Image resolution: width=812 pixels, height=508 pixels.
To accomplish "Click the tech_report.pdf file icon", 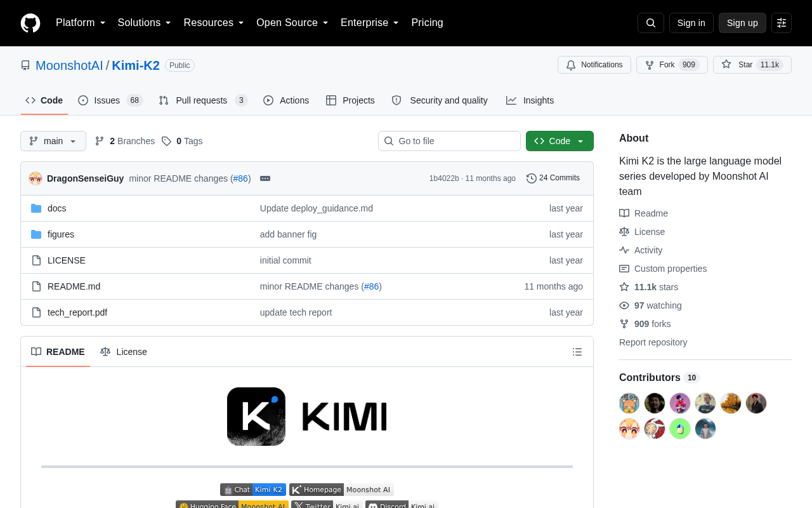I will click(36, 312).
